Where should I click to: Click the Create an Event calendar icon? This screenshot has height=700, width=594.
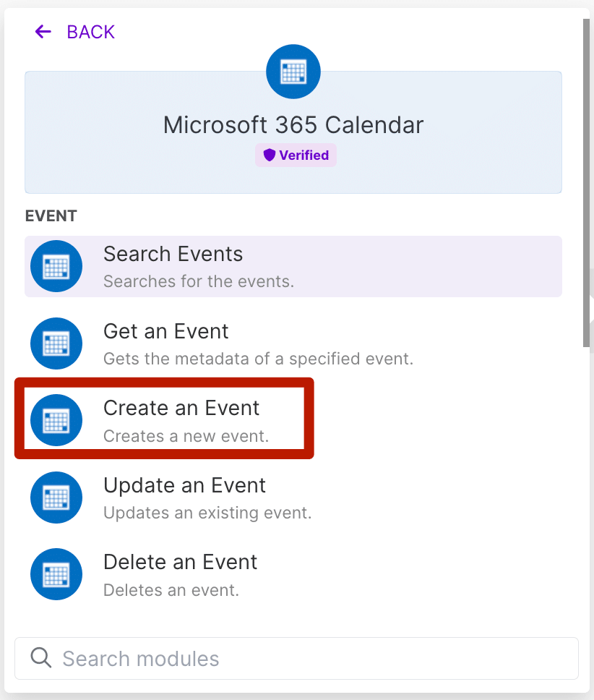(x=56, y=420)
